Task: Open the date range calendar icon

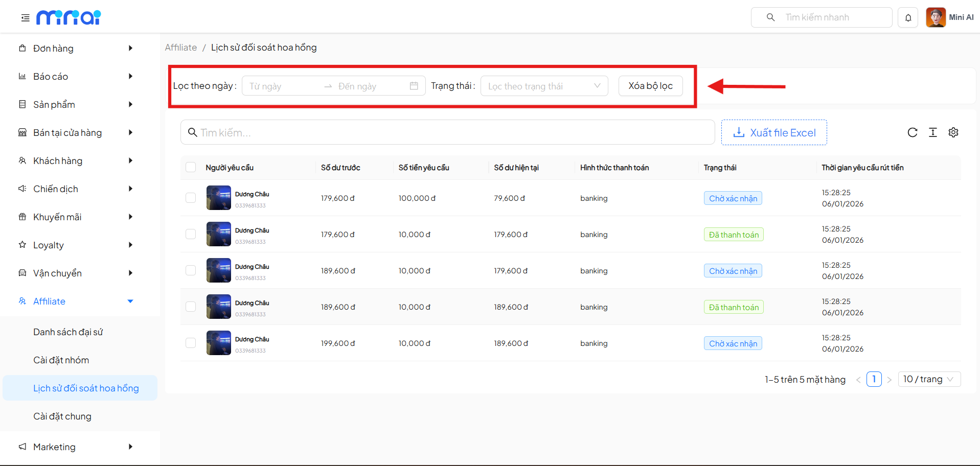Action: pos(414,86)
